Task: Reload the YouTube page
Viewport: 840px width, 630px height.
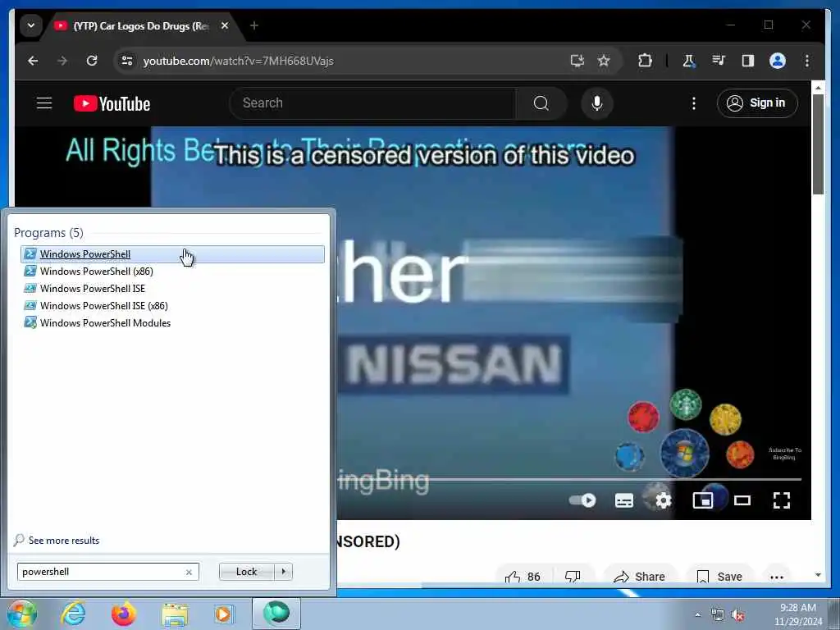Action: pos(92,61)
